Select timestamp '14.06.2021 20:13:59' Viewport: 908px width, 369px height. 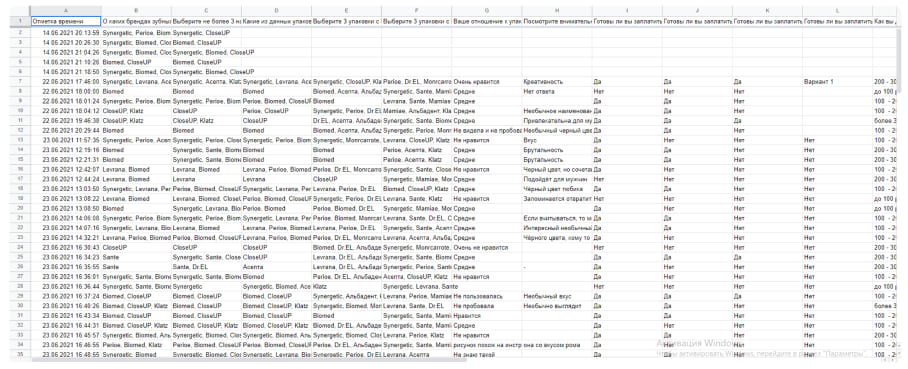71,33
